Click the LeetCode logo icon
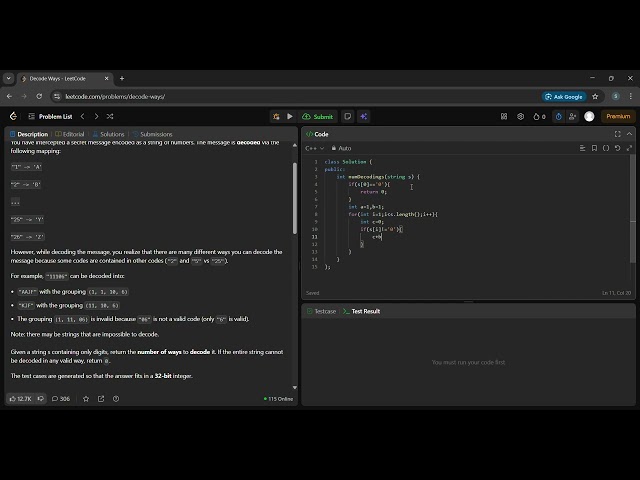The width and height of the screenshot is (640, 480). click(13, 116)
